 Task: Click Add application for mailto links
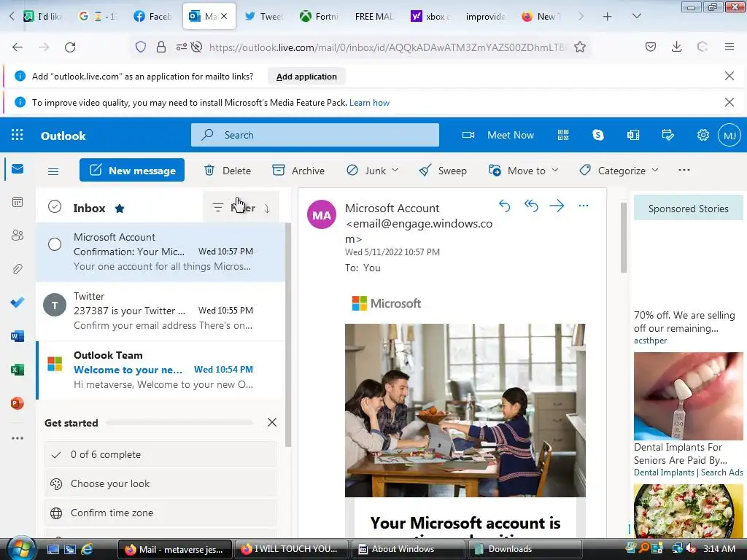pos(306,77)
